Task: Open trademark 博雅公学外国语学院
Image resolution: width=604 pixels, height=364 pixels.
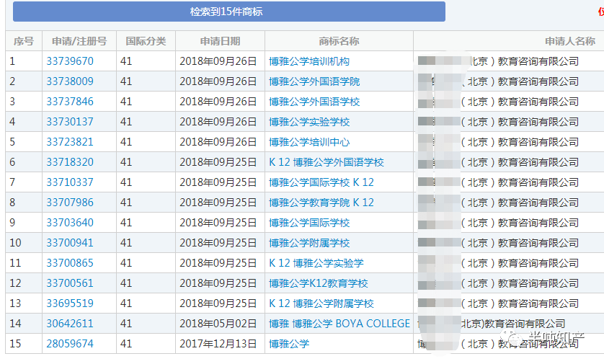Action: click(314, 81)
